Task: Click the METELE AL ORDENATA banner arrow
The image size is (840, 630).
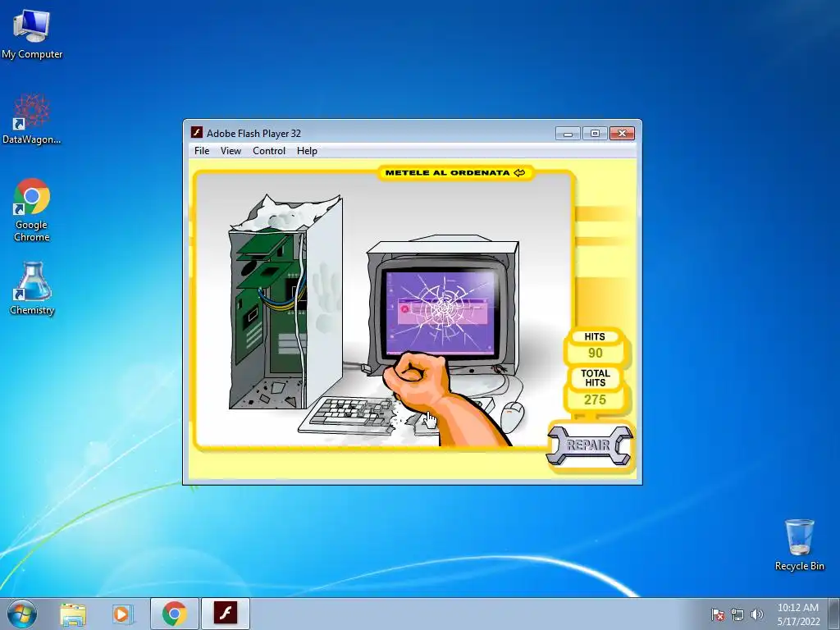Action: pyautogui.click(x=519, y=172)
